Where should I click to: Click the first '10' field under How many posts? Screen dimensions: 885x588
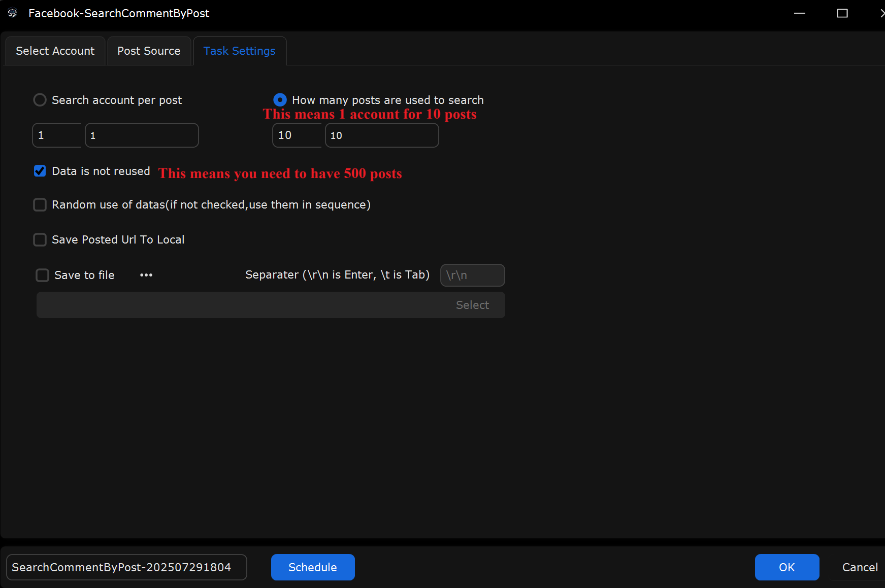pyautogui.click(x=297, y=135)
